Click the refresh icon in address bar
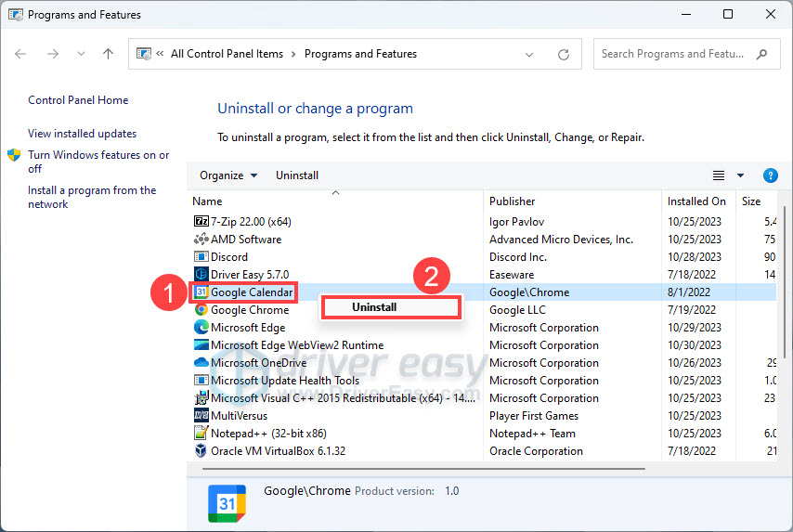 pyautogui.click(x=564, y=55)
